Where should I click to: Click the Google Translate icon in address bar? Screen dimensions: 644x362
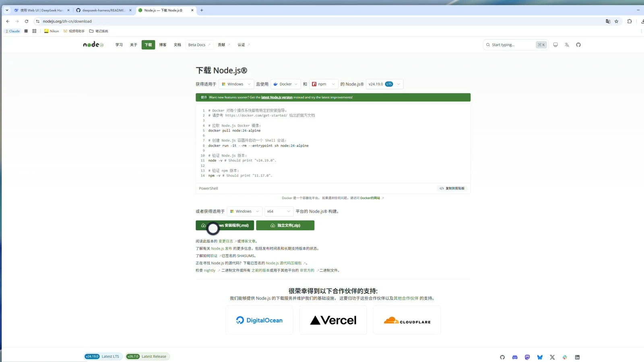[x=608, y=21]
